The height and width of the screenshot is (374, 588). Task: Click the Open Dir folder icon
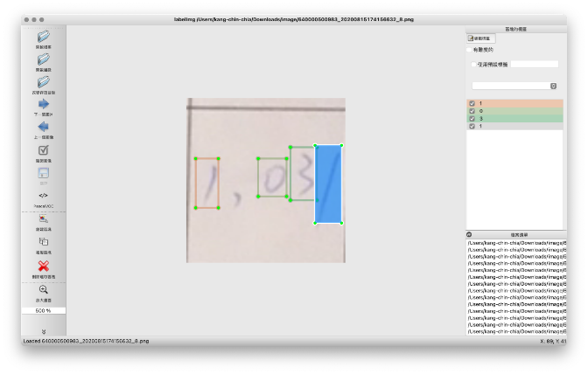tap(43, 59)
